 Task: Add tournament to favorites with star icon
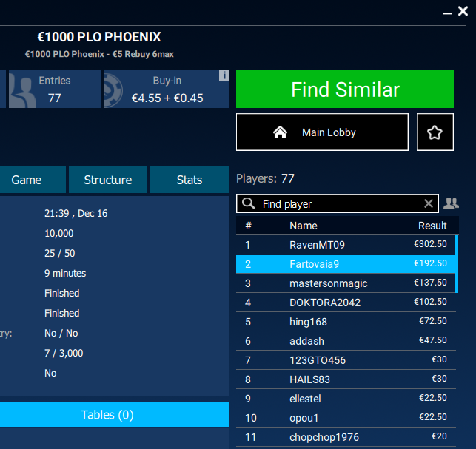[x=435, y=132]
